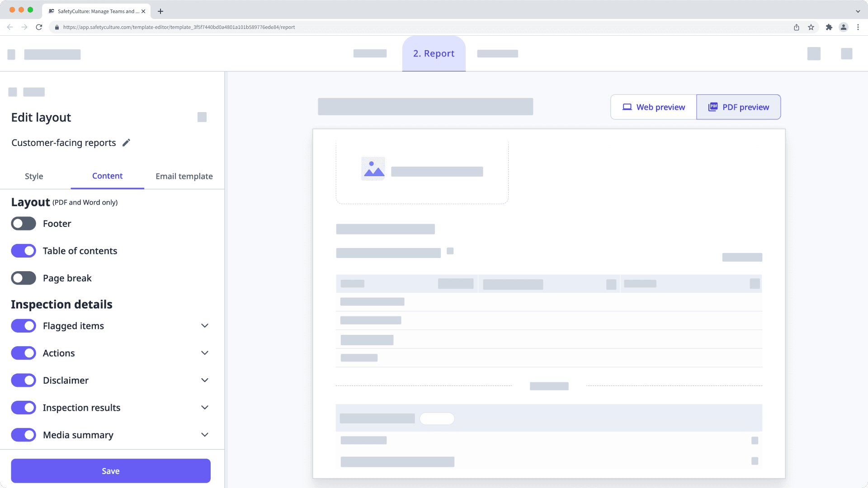This screenshot has width=868, height=488.
Task: Click the SafetyCulture favicon on the browser tab
Action: (x=51, y=11)
